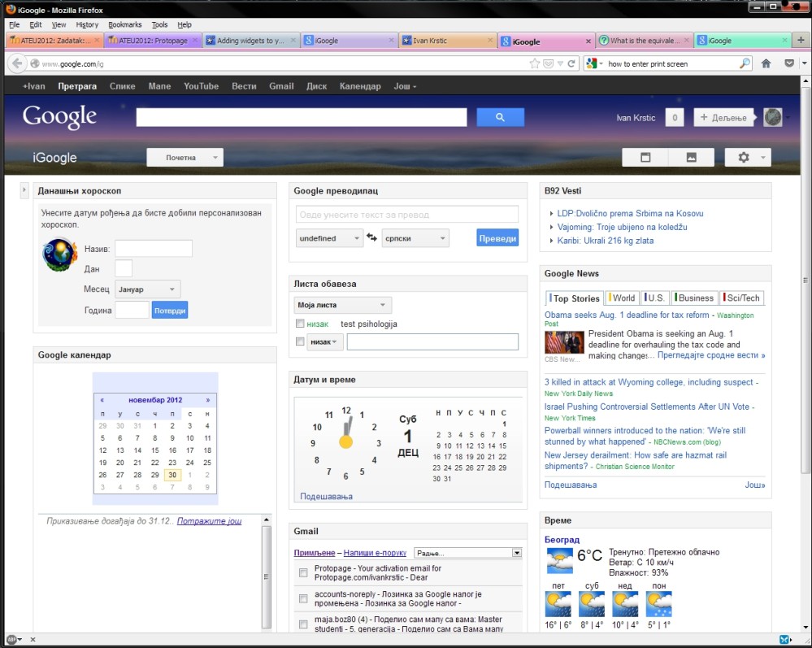Viewport: 812px width, 648px height.
Task: Click the Firefox back arrow button
Action: pos(17,63)
